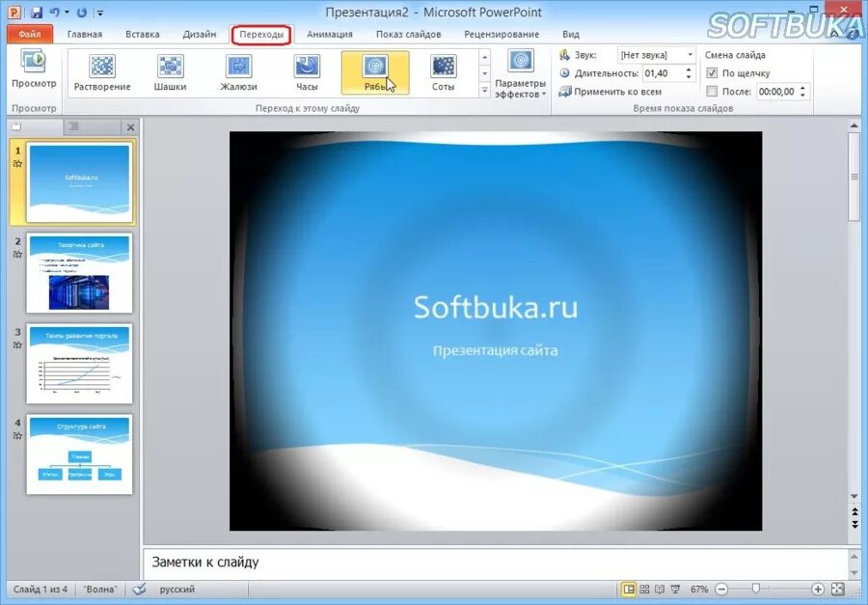Select slide 1 thumbnail
The image size is (868, 605).
(x=80, y=182)
